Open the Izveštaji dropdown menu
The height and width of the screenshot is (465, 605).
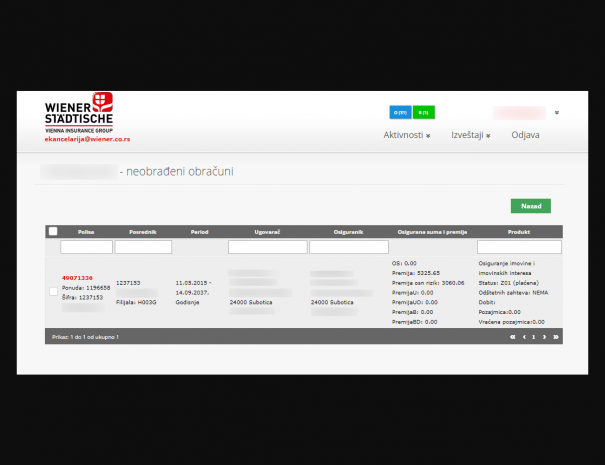470,135
